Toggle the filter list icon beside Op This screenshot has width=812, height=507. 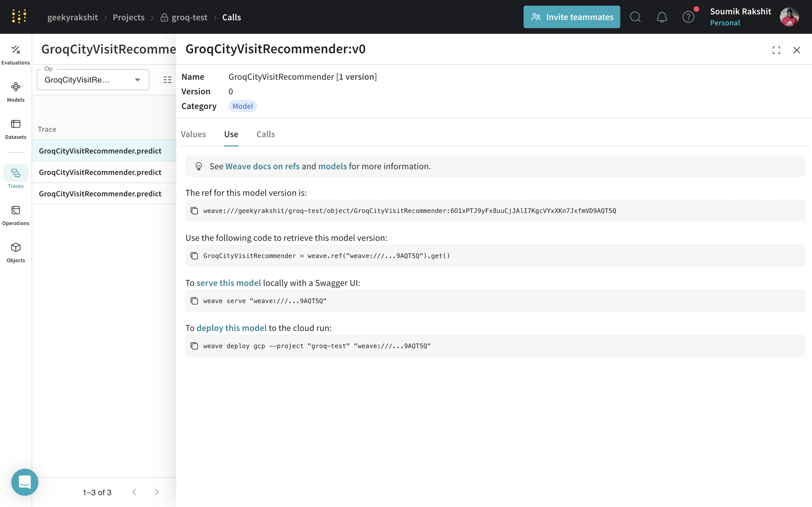(167, 80)
